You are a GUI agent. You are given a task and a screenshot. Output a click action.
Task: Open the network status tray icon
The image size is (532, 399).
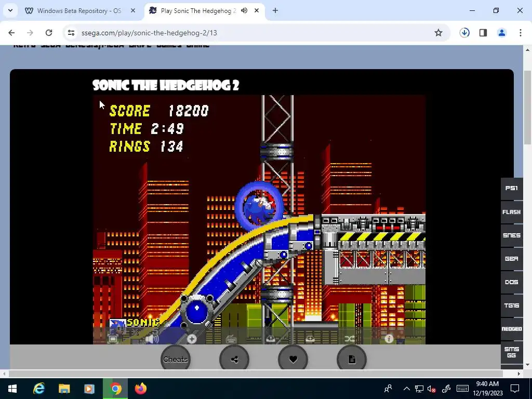click(419, 389)
